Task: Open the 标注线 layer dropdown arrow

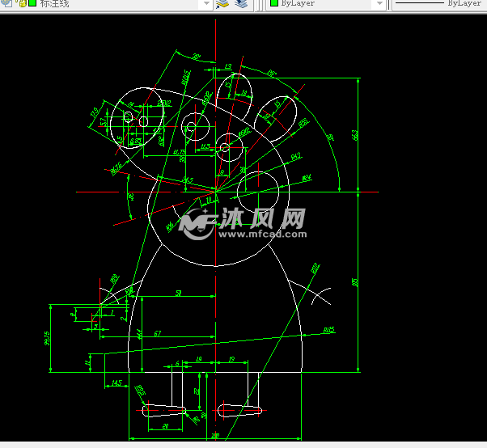Action: coord(206,4)
